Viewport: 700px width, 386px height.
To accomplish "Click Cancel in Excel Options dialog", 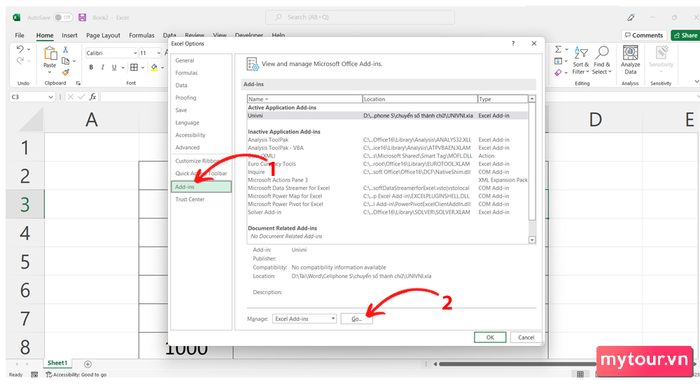I will 526,337.
